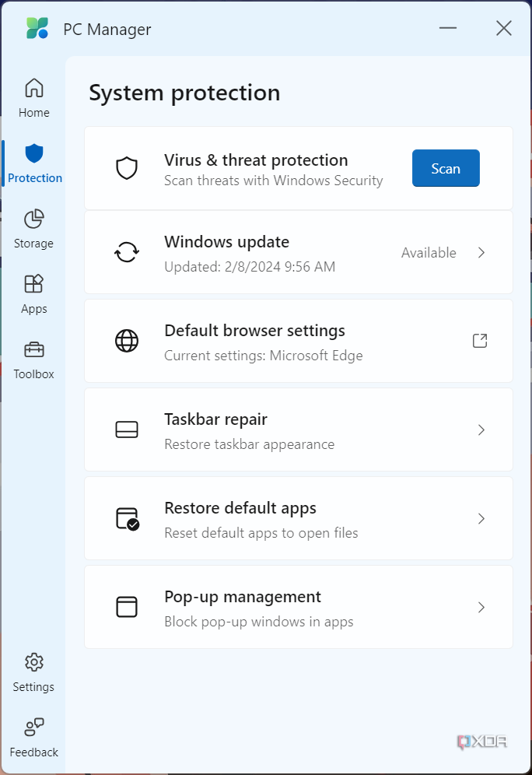Click 'Reset default apps to open files' text
This screenshot has height=775, width=532.
pyautogui.click(x=261, y=533)
